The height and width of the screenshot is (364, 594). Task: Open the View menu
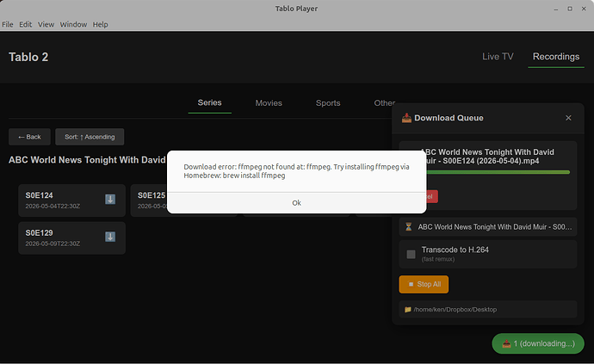click(x=46, y=24)
